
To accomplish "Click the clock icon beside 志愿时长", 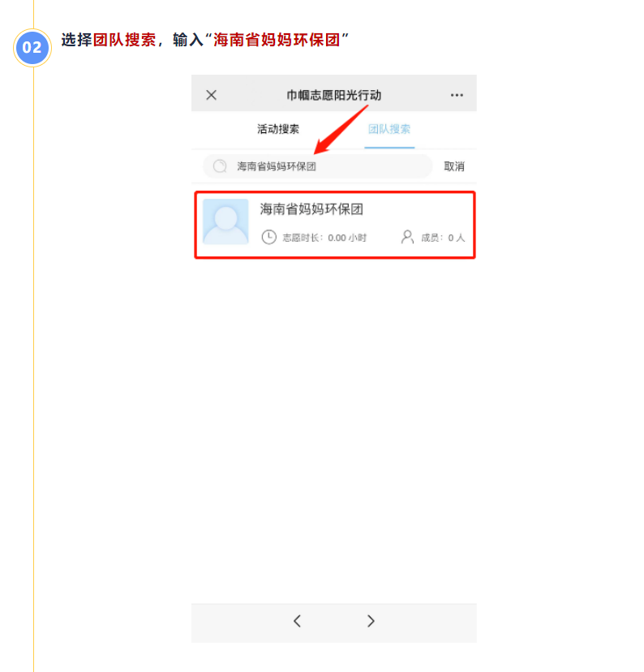I will (x=269, y=237).
